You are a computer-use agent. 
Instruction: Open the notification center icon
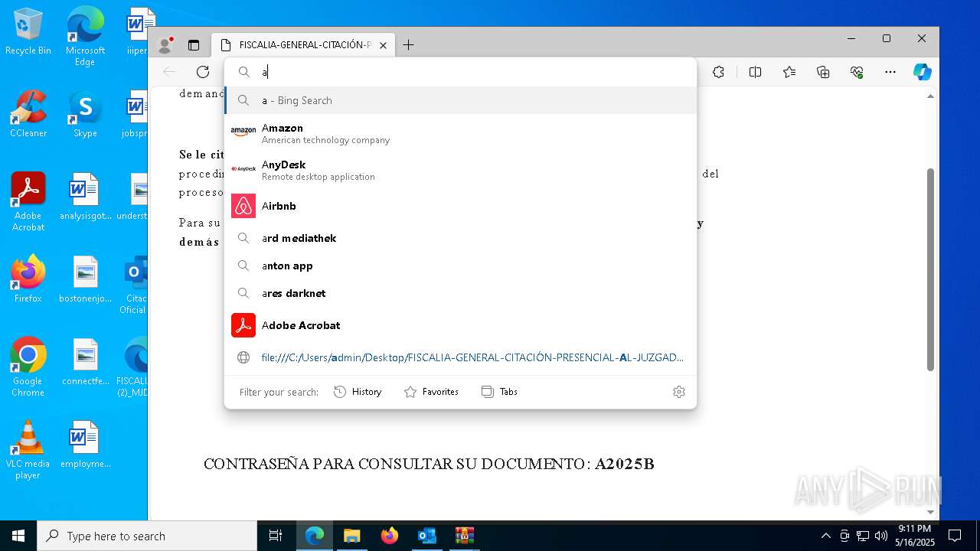coord(955,536)
